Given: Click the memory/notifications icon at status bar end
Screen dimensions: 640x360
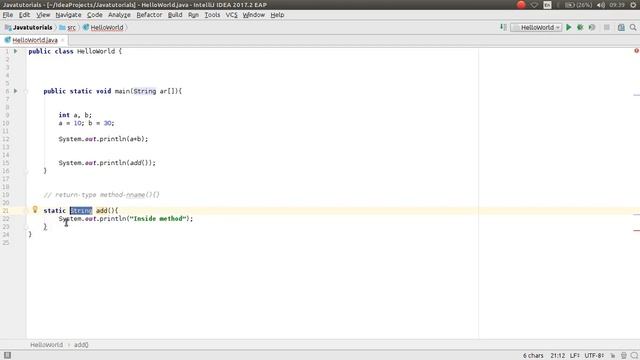Looking at the screenshot, I should click(634, 356).
